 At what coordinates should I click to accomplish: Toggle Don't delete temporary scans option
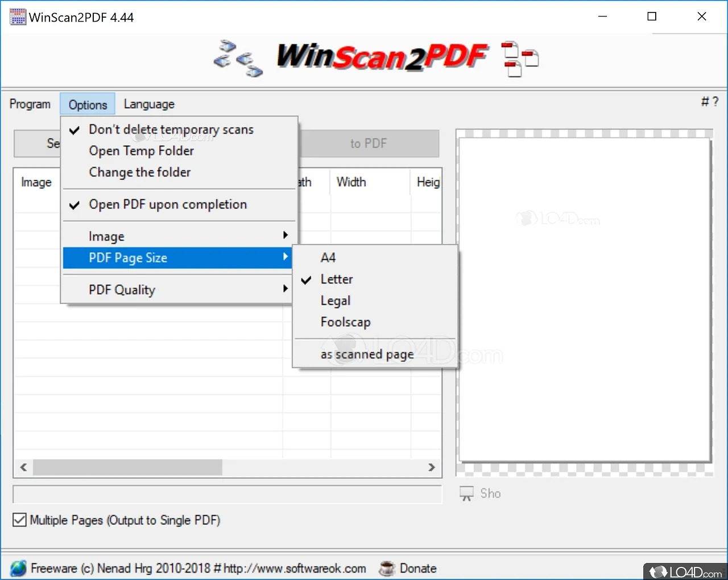click(179, 130)
